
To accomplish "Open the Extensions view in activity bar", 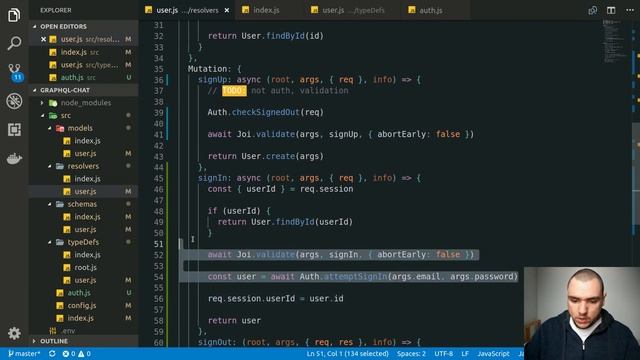I will 14,129.
